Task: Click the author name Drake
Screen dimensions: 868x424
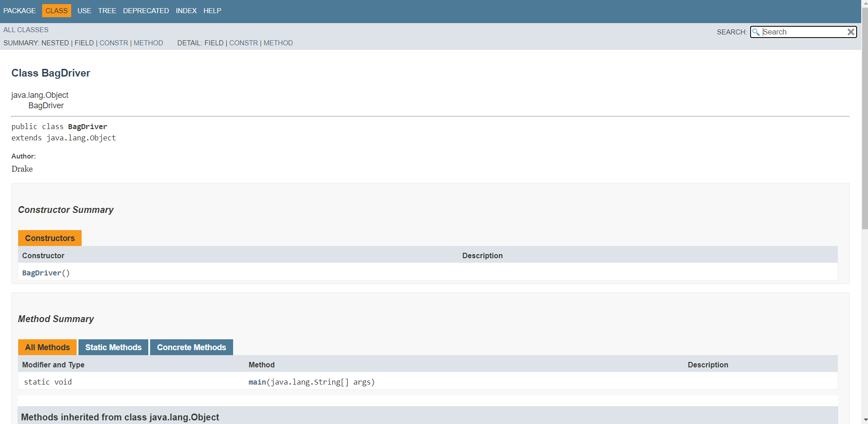Action: (x=22, y=169)
